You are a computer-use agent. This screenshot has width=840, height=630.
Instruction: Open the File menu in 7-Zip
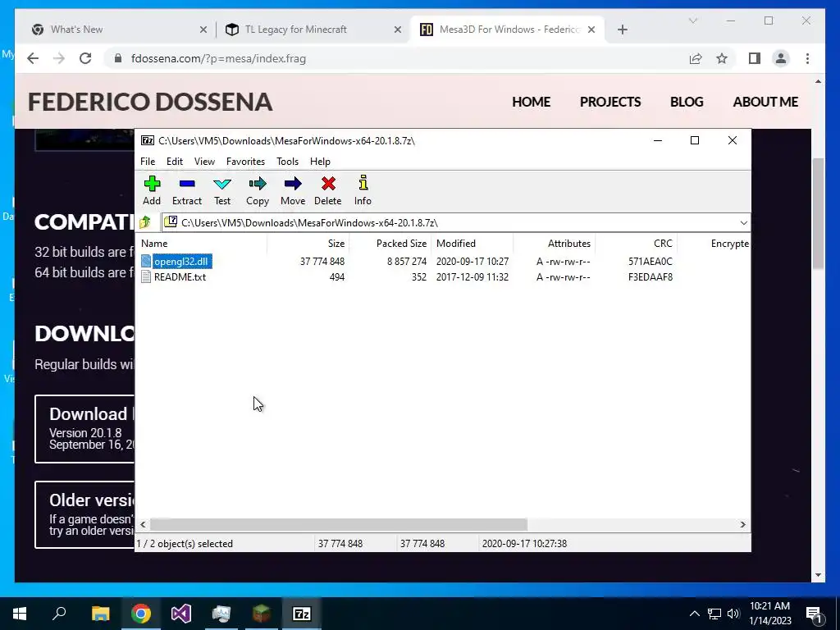tap(148, 162)
